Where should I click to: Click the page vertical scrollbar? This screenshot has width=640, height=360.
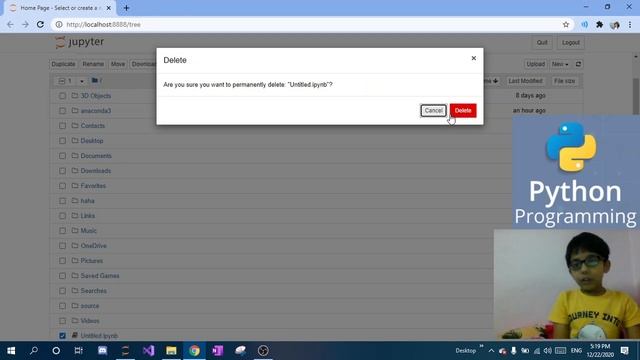(x=636, y=96)
